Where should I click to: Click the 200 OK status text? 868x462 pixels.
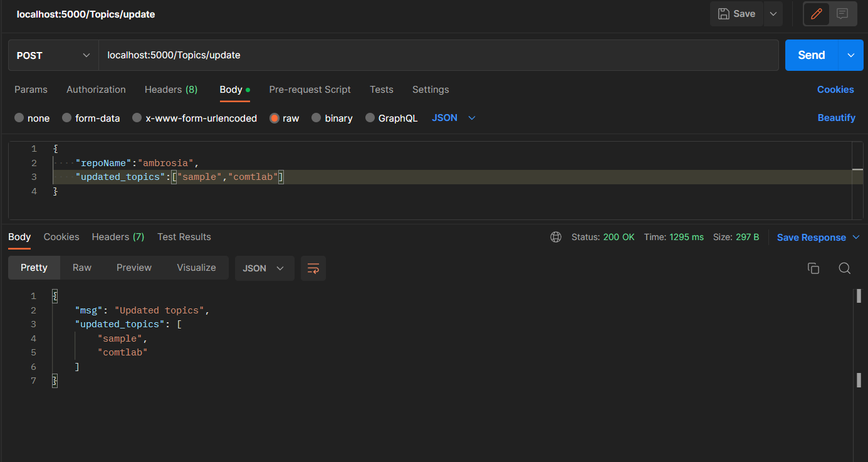point(619,238)
